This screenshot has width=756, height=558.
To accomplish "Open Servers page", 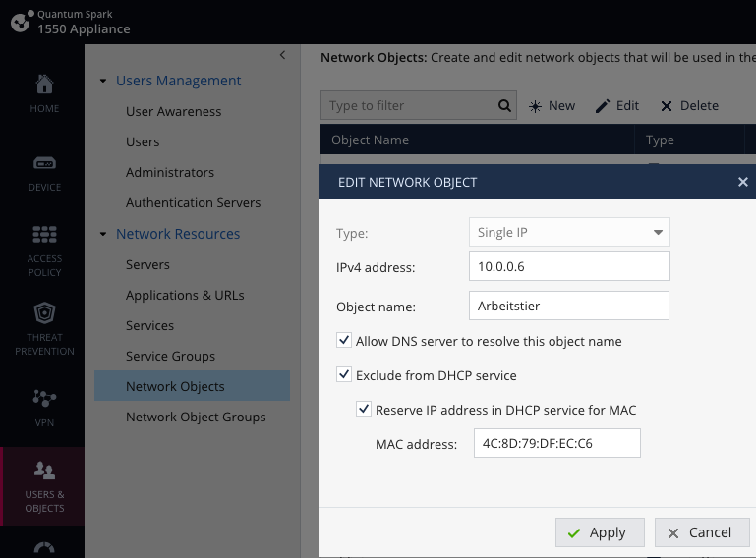I will point(147,264).
